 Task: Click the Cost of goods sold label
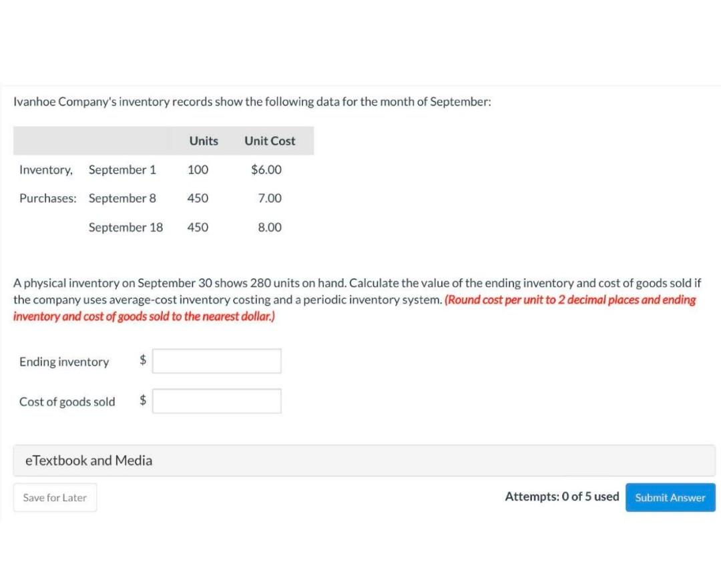[67, 402]
